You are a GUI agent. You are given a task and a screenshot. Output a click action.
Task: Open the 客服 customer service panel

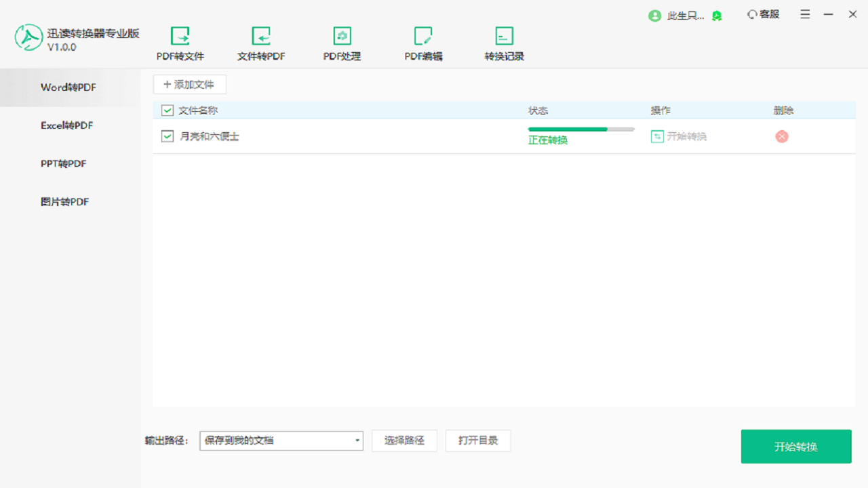click(763, 14)
